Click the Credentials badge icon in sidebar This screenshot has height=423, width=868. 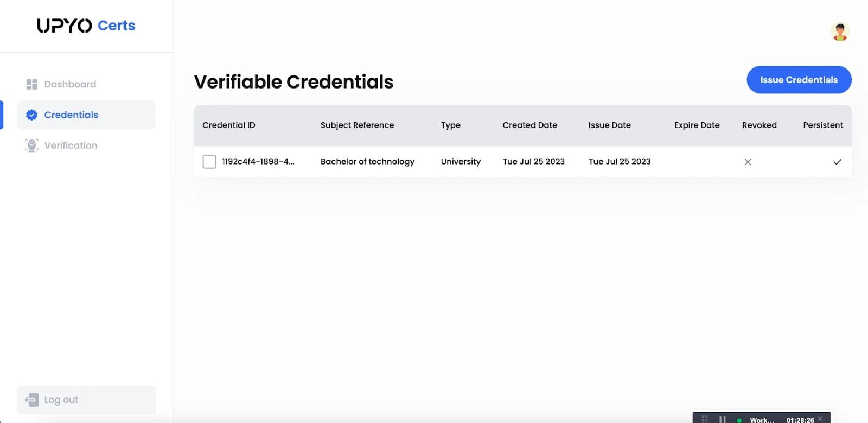coord(31,115)
